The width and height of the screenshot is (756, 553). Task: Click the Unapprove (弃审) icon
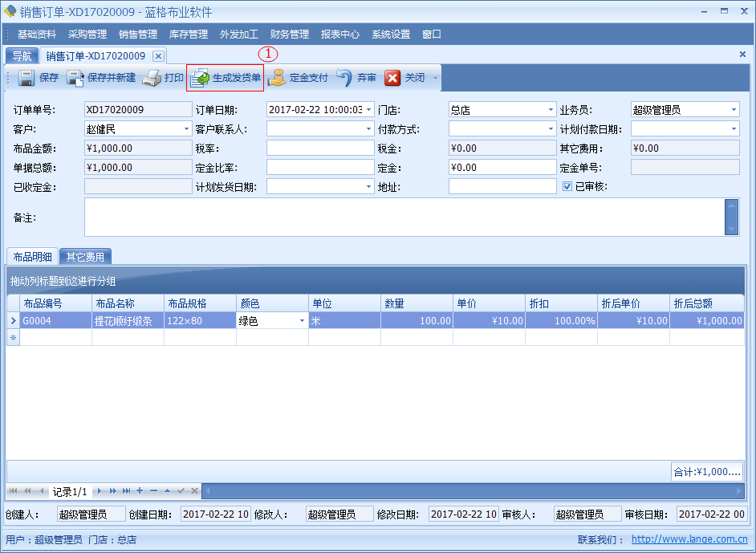click(344, 78)
